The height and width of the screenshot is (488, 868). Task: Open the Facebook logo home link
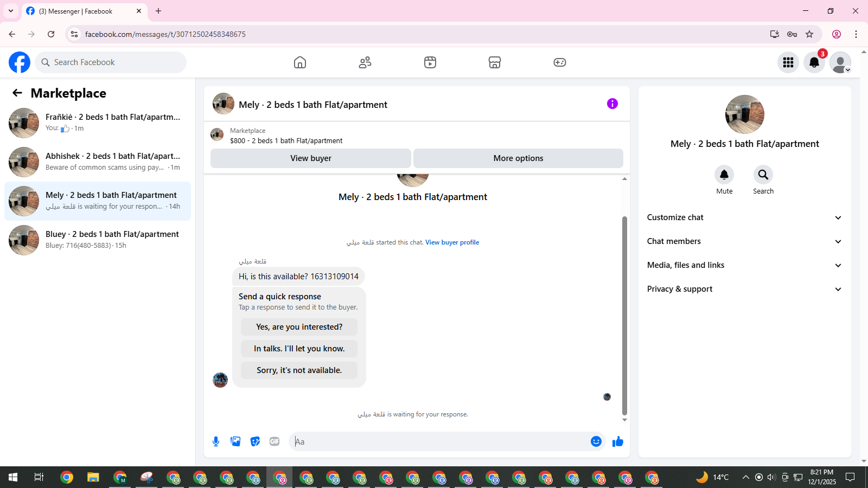20,62
